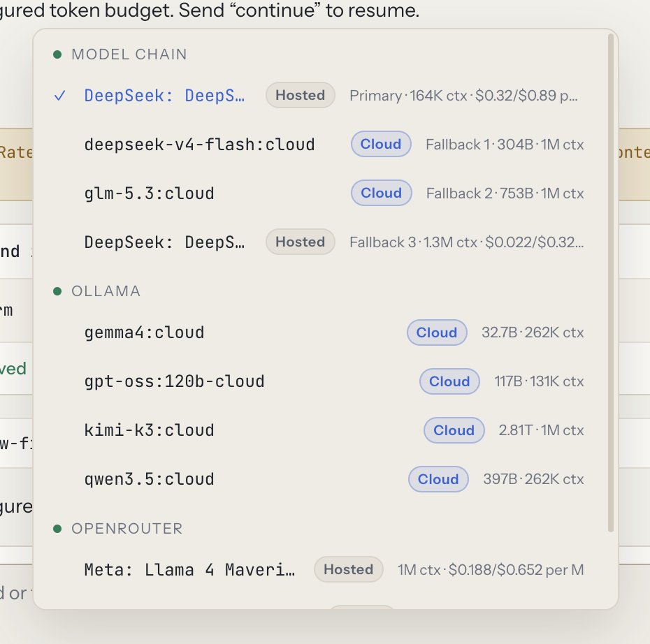The height and width of the screenshot is (644, 650).
Task: Click 'Fallback 1 · 304B · 1M ctx' text
Action: pyautogui.click(x=505, y=145)
